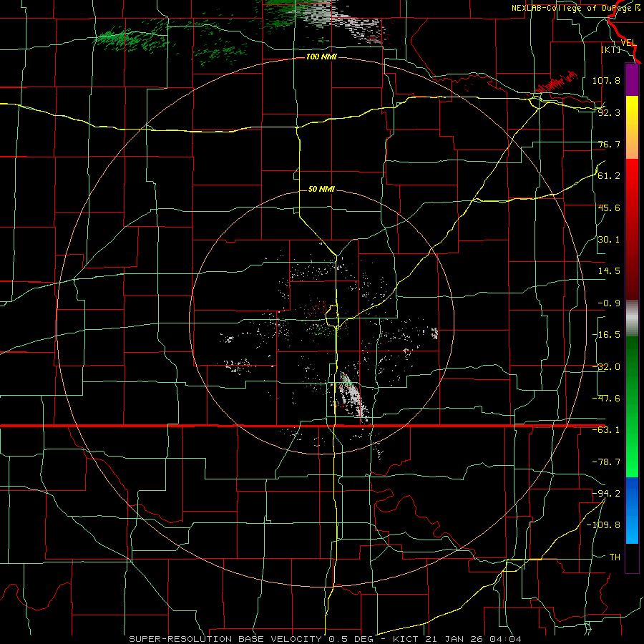Click the -47.6 legend value
This screenshot has height=644, width=644.
(606, 399)
